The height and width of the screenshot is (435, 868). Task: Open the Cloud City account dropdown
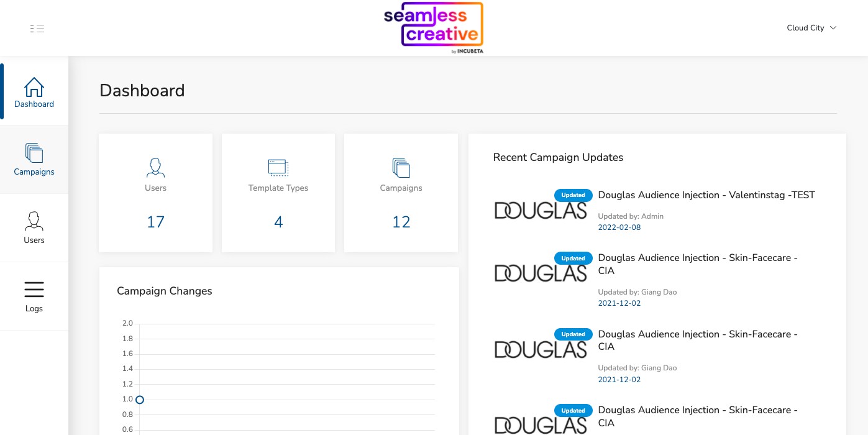click(811, 28)
